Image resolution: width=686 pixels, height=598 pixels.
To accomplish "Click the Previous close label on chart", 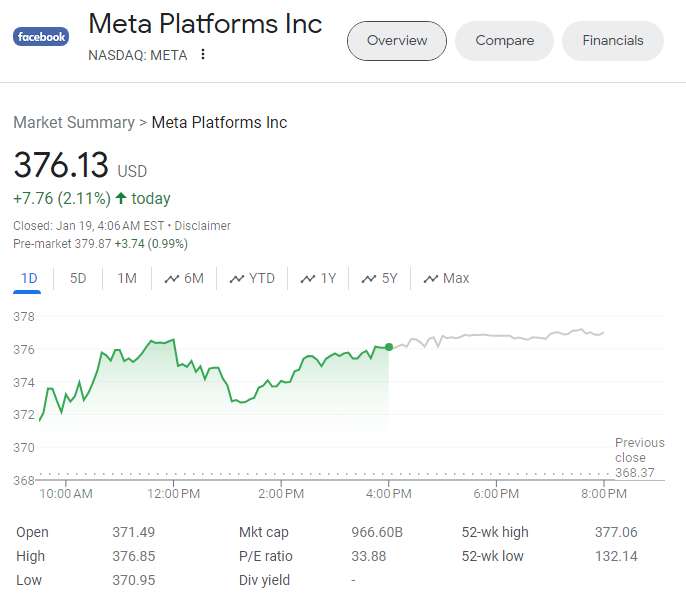I will 639,450.
